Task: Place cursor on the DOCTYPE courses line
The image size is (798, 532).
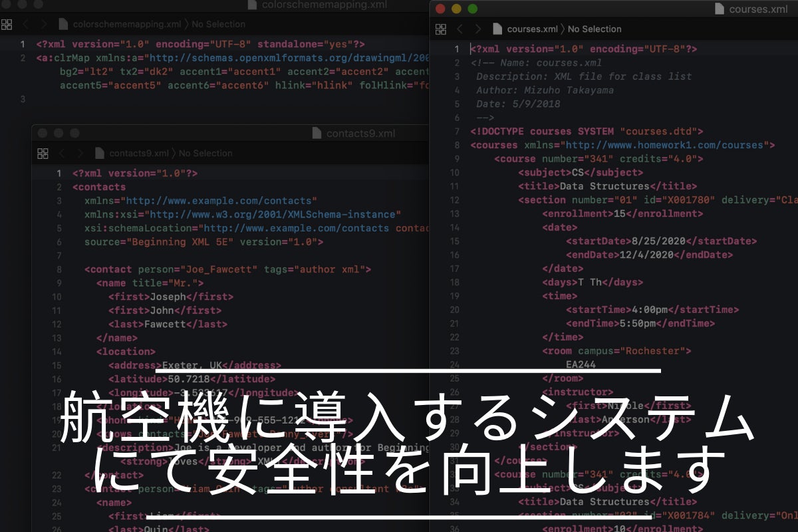Action: coord(585,132)
